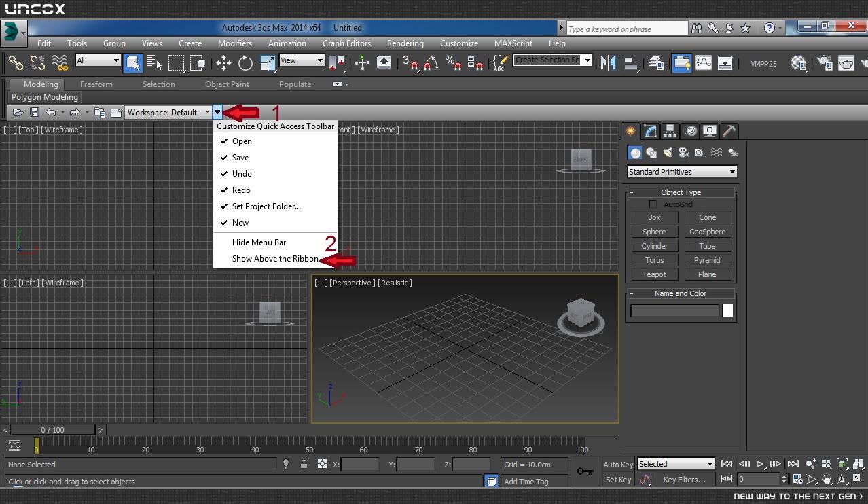
Task: Choose Show Above the Ribbon option
Action: (x=275, y=259)
